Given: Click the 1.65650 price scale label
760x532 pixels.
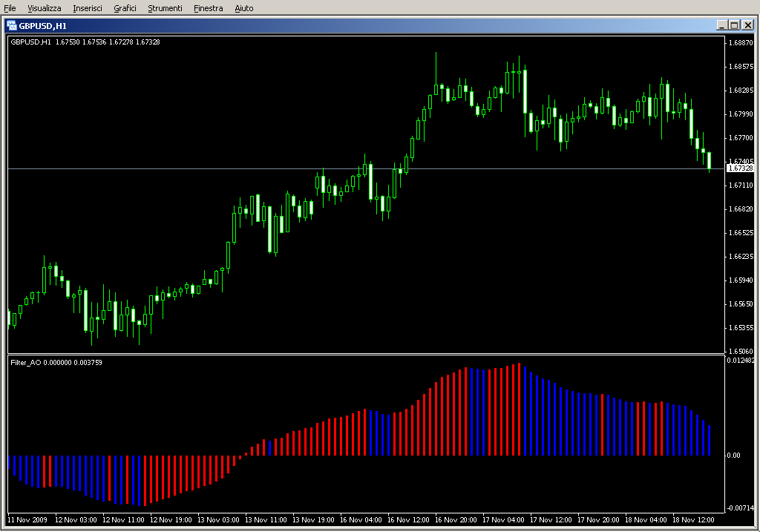Looking at the screenshot, I should pos(741,303).
